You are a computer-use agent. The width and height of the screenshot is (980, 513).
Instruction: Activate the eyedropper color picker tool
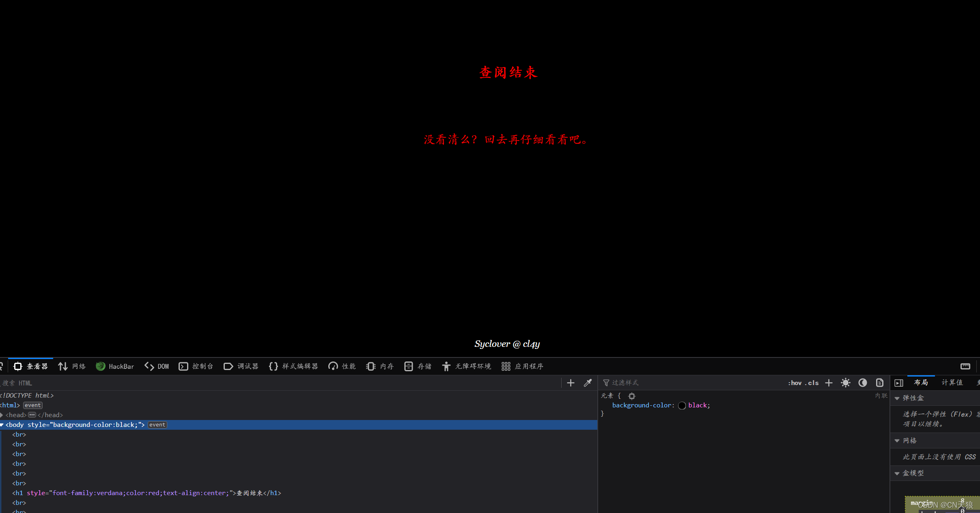pos(588,383)
